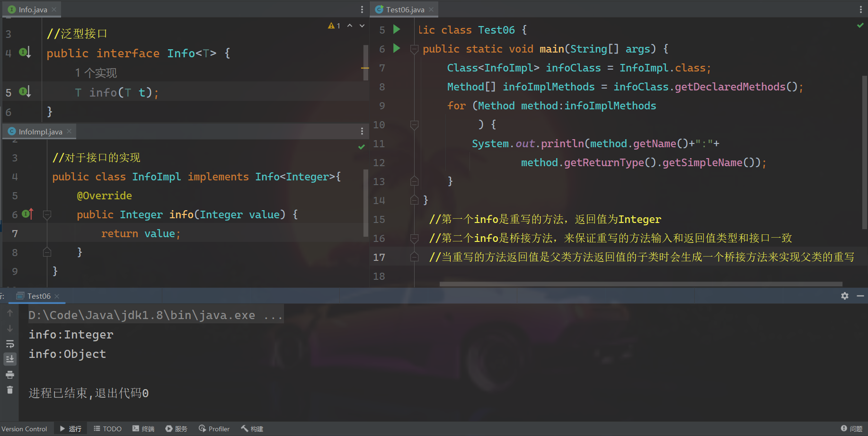Open the InfoImpl.java tab
Viewport: 868px width, 436px height.
point(40,132)
